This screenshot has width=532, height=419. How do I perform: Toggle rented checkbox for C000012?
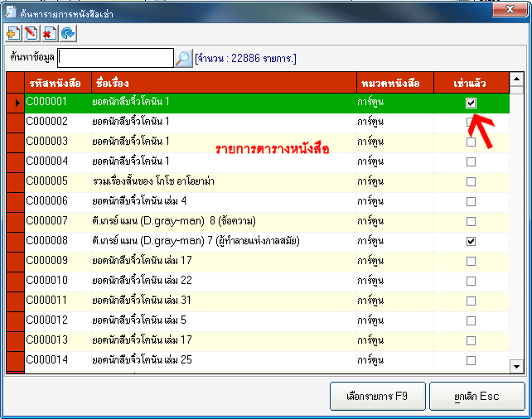coord(471,320)
